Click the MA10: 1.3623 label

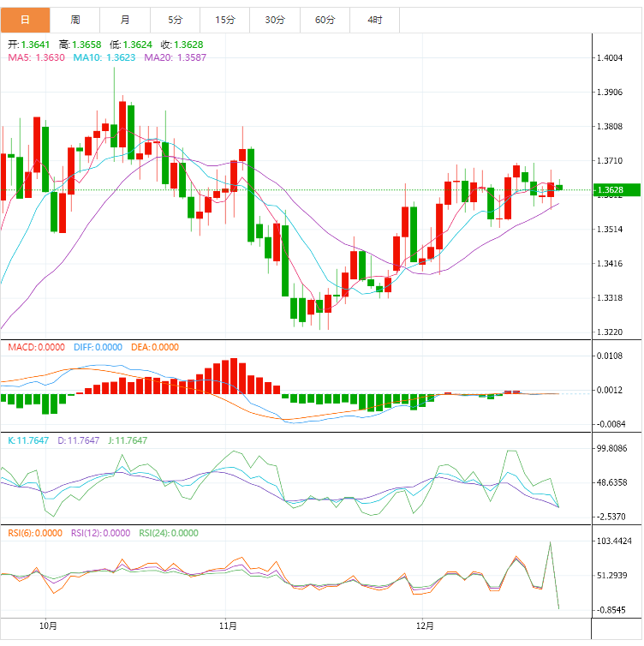click(x=104, y=57)
